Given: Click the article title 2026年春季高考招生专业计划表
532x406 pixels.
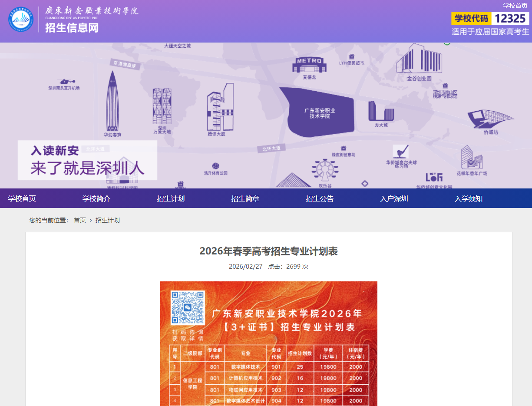Looking at the screenshot, I should (268, 251).
